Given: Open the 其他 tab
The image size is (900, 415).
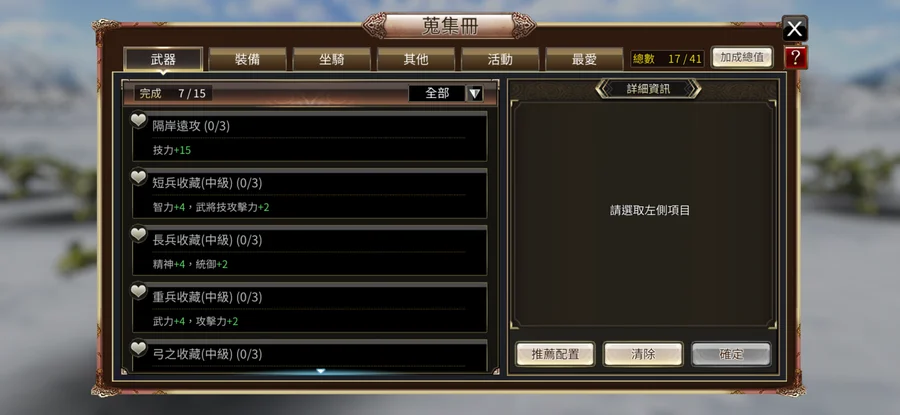Looking at the screenshot, I should pyautogui.click(x=416, y=59).
